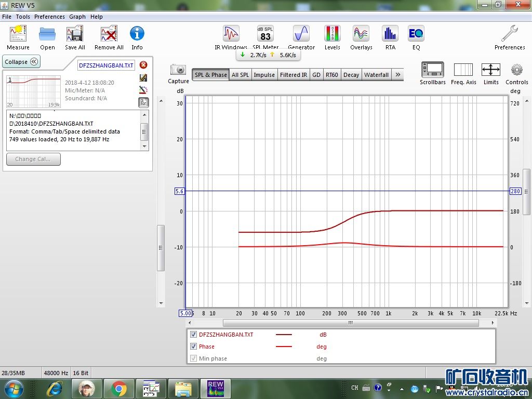
Task: Open IR Windows settings
Action: click(231, 34)
